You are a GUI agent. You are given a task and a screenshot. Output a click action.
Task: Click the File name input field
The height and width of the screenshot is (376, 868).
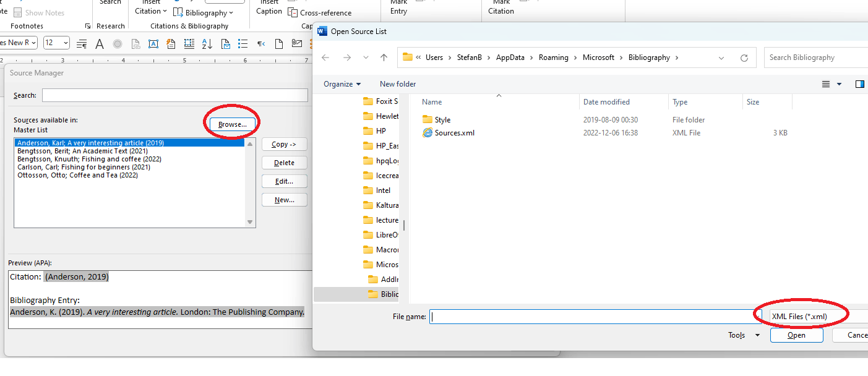pos(595,316)
